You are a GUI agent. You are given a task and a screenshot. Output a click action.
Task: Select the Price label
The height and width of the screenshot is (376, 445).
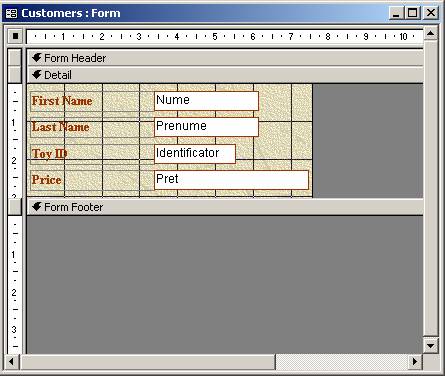pos(47,180)
